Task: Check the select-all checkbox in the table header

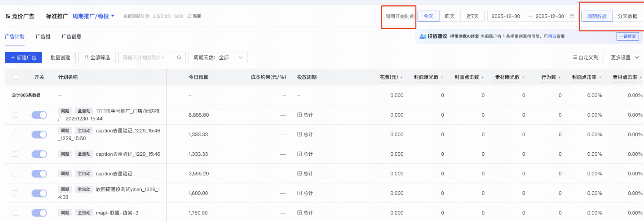Action: click(16, 77)
